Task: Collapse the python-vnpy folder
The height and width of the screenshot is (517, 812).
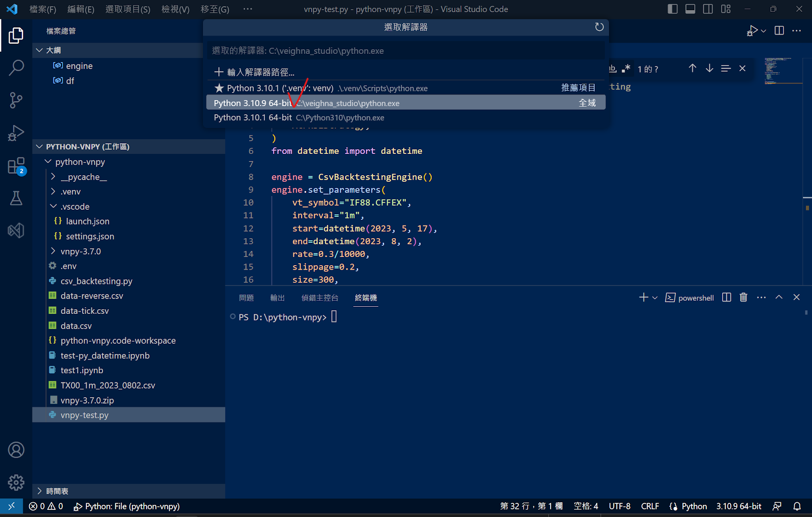Action: click(48, 161)
